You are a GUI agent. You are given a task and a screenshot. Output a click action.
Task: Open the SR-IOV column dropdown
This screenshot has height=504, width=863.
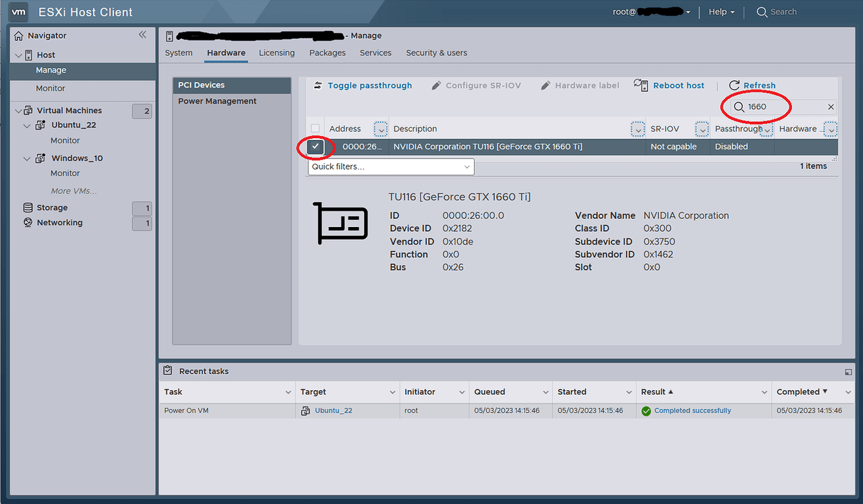(x=702, y=129)
